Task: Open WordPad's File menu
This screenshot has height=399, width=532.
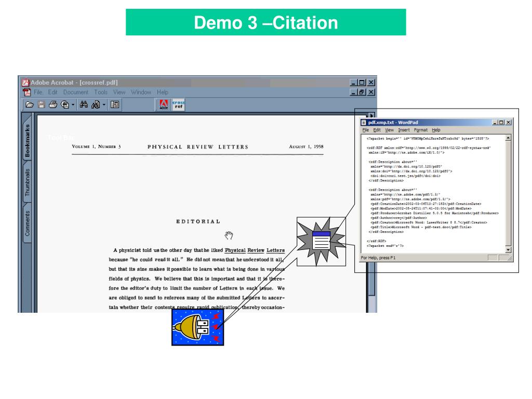Action: (x=365, y=130)
